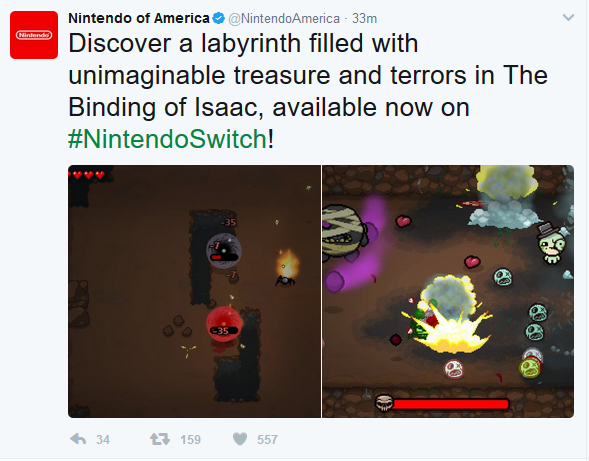Screen dimensions: 589x461
Task: Open the tweet options chevron menu
Action: click(568, 17)
